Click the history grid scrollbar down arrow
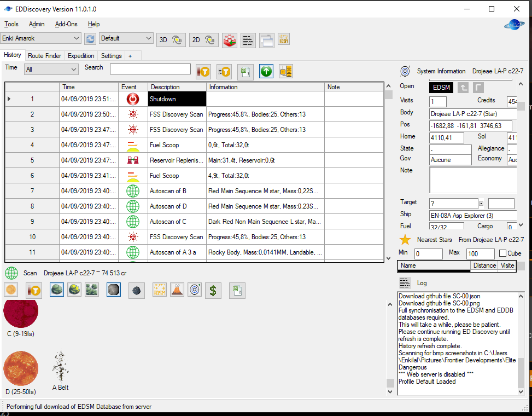The width and height of the screenshot is (532, 416). tap(389, 258)
